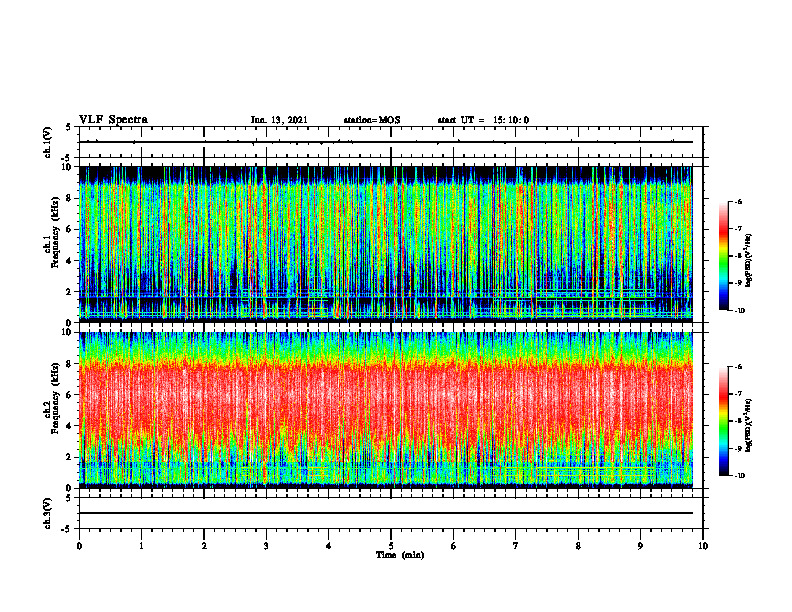
Task: Click the time-axis tick label "9"
Action: [x=640, y=546]
